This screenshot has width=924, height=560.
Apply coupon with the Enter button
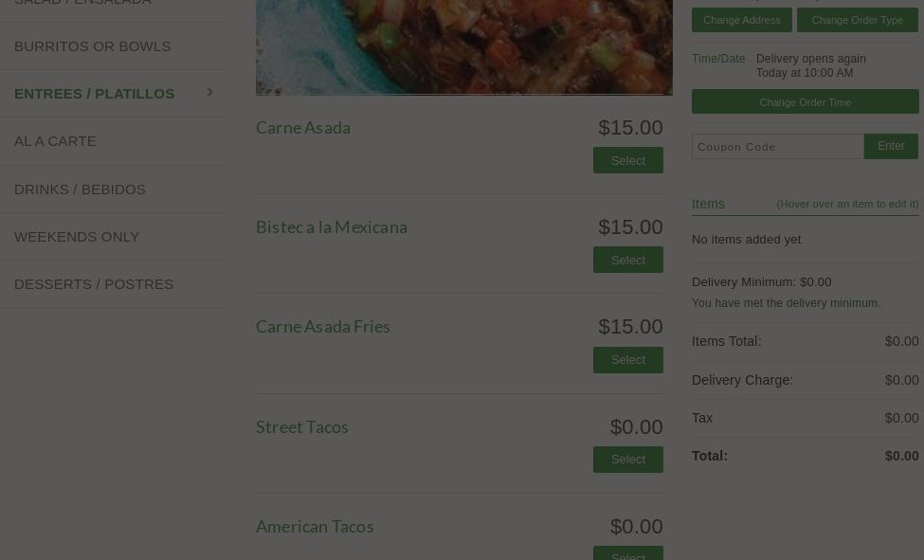[890, 146]
